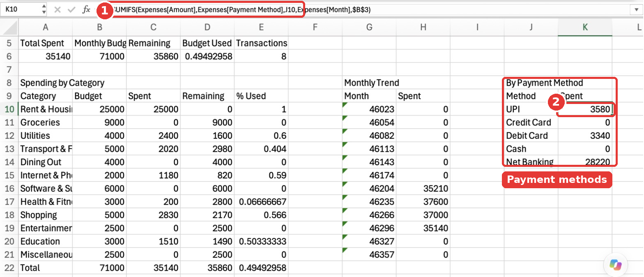The width and height of the screenshot is (644, 277).
Task: Open the Name Box dropdown arrows
Action: click(44, 10)
